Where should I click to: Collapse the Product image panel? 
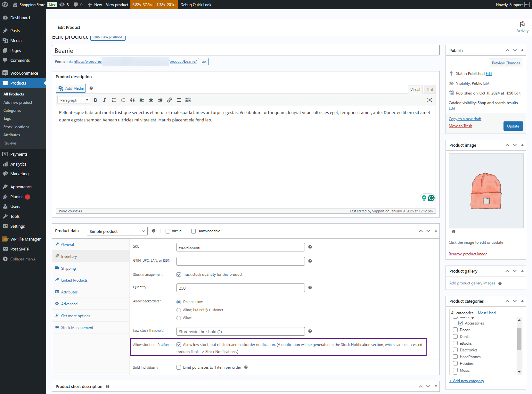[522, 145]
